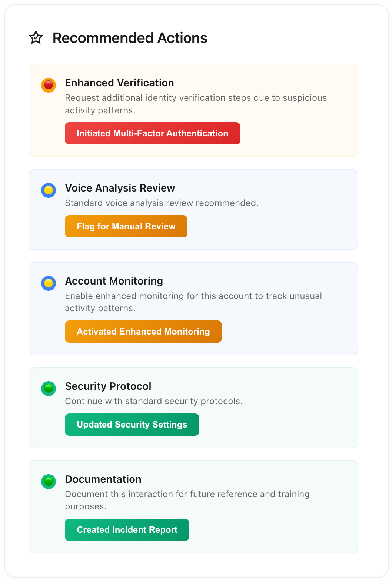Click the yellow status dot for Voice Analysis Review
Image resolution: width=392 pixels, height=582 pixels.
tap(49, 190)
